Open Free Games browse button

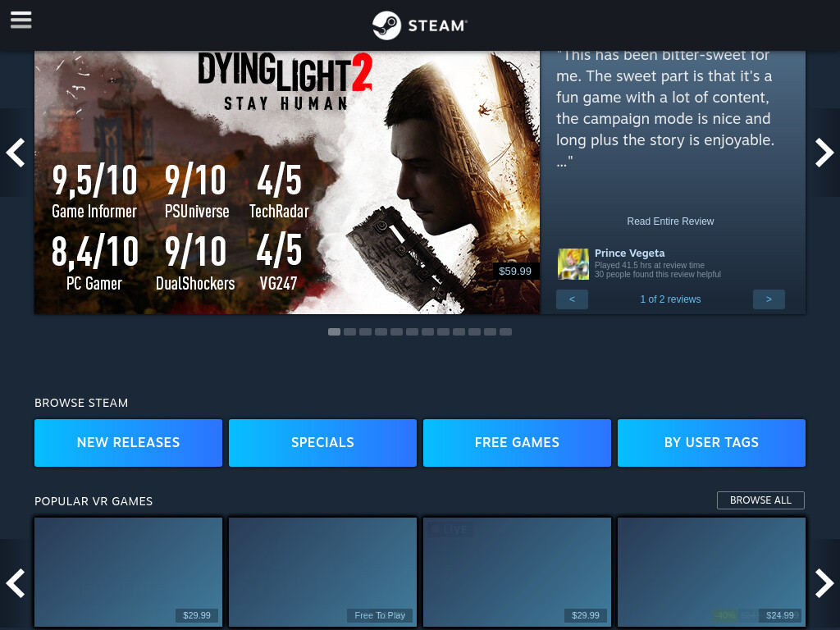tap(517, 443)
